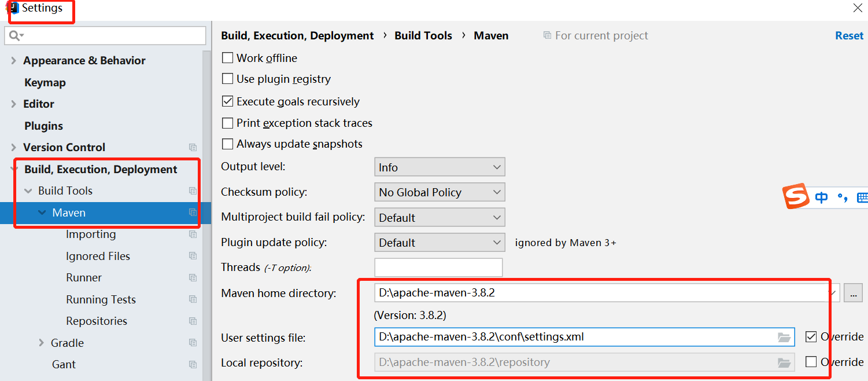Enable the Work offline checkbox
The width and height of the screenshot is (868, 381).
(x=228, y=58)
